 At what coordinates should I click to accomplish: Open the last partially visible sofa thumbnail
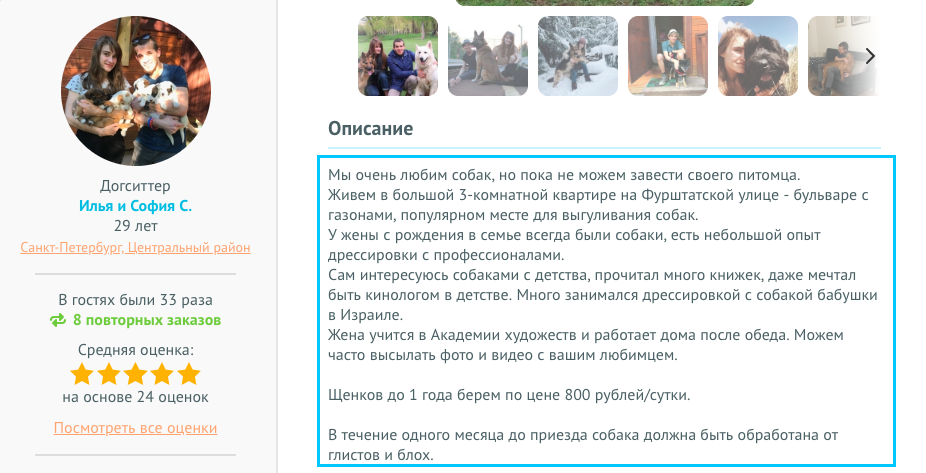[843, 56]
